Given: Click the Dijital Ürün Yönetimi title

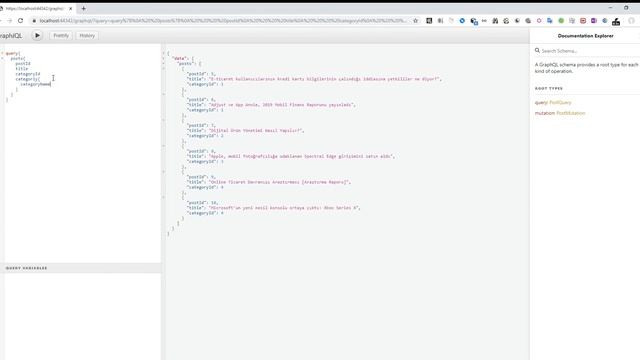Looking at the screenshot, I should coord(256,130).
